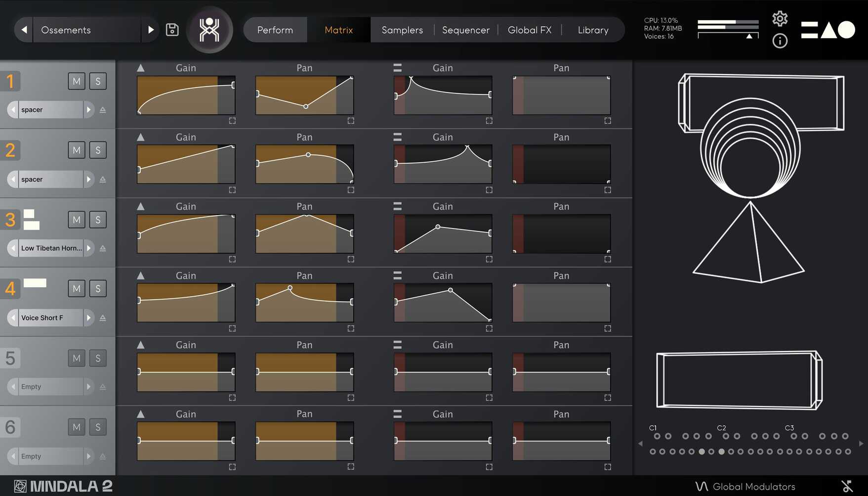
Task: Open the Sequencer tab
Action: click(x=465, y=30)
